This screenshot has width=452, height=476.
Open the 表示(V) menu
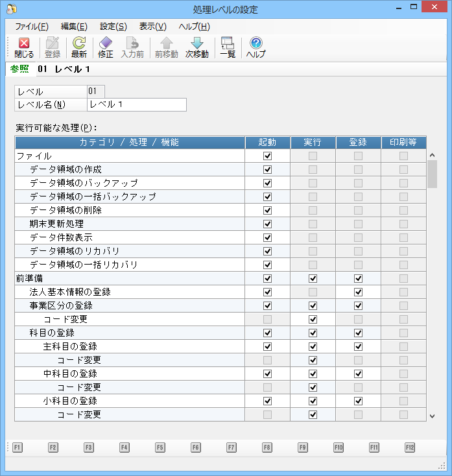(x=152, y=27)
